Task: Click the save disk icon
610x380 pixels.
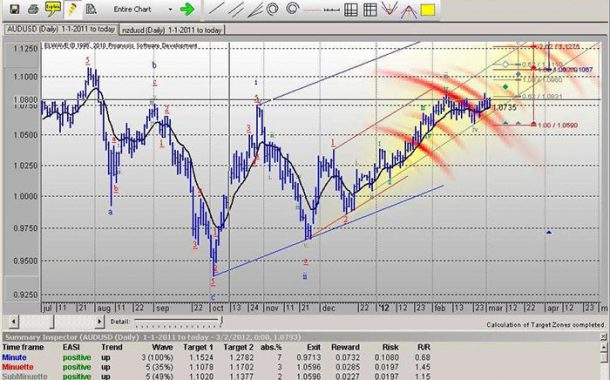Action: click(x=14, y=9)
